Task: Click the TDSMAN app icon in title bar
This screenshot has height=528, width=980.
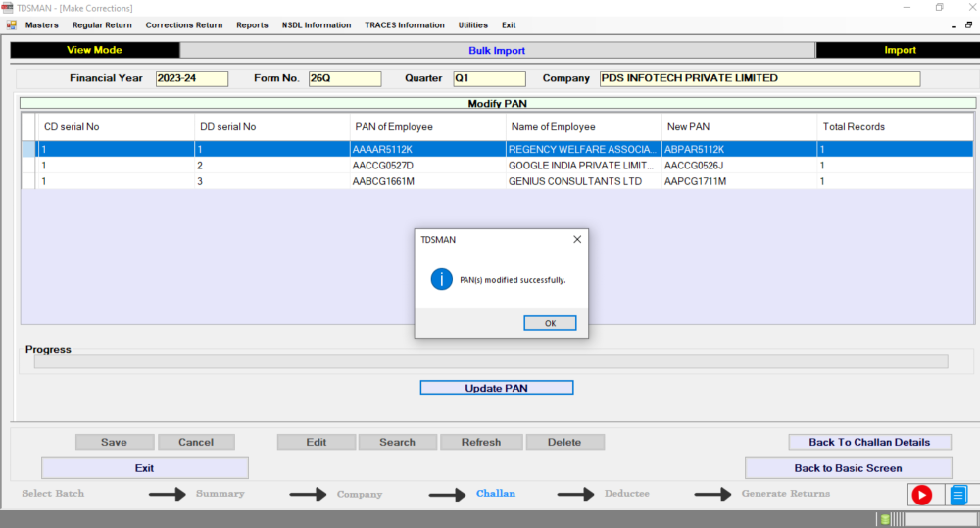Action: 7,8
